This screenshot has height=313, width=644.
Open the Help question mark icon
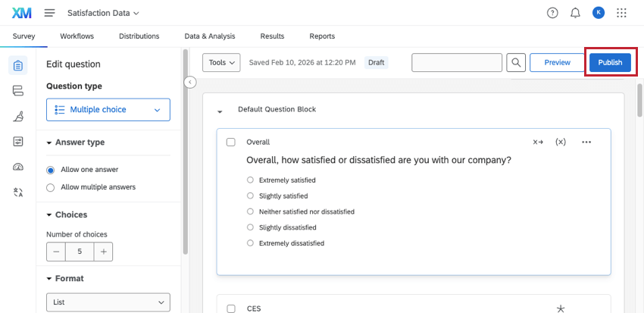click(x=552, y=13)
